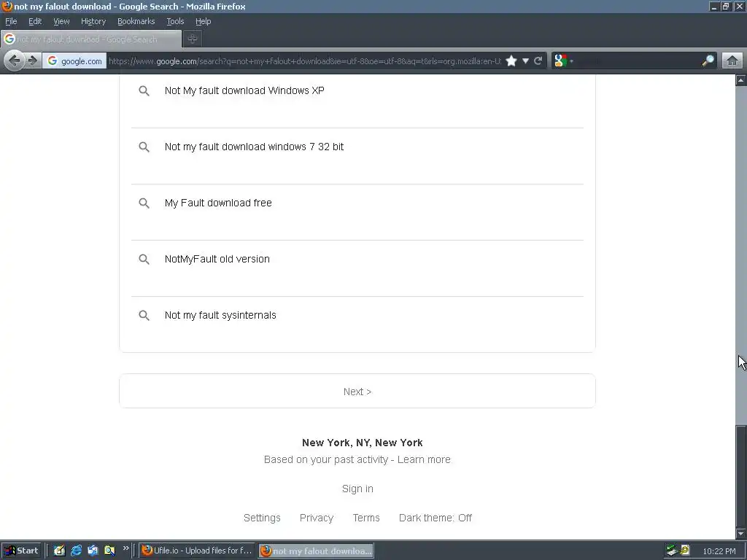Go to Home page with the house icon

[732, 61]
